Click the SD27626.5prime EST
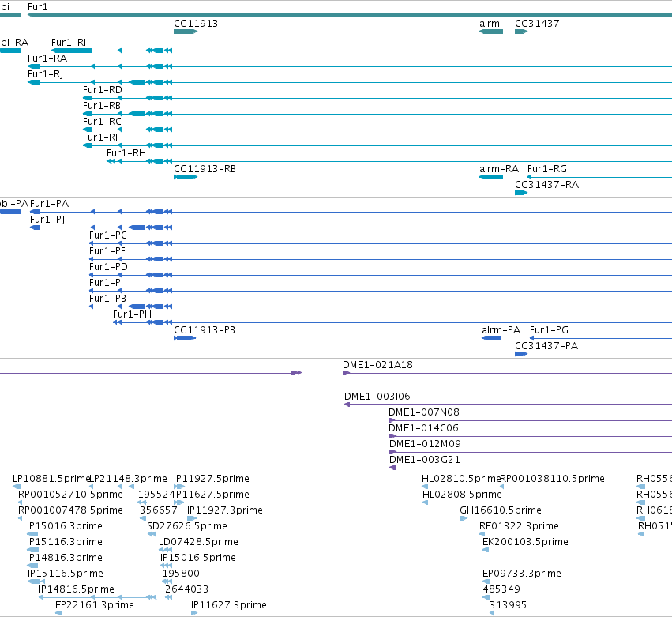 click(x=152, y=534)
